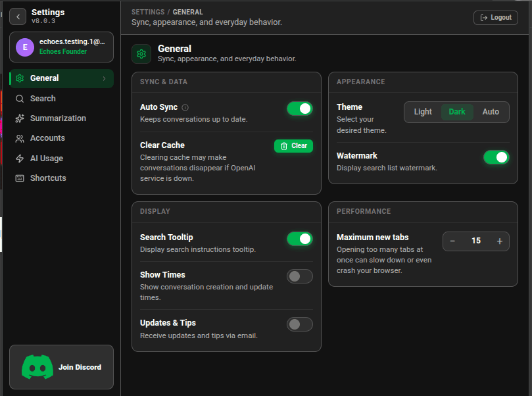Click 'Receive updates and tips via email.' text
This screenshot has width=532, height=396.
pyautogui.click(x=199, y=335)
